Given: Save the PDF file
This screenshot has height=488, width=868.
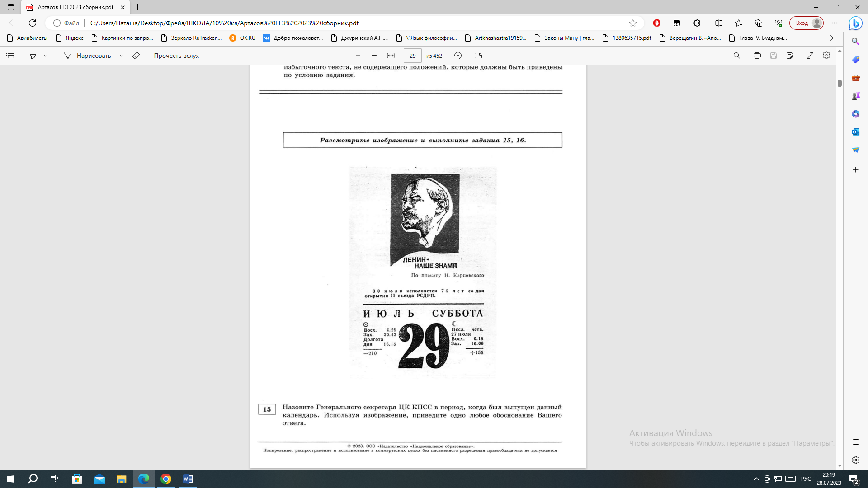Looking at the screenshot, I should pos(774,56).
